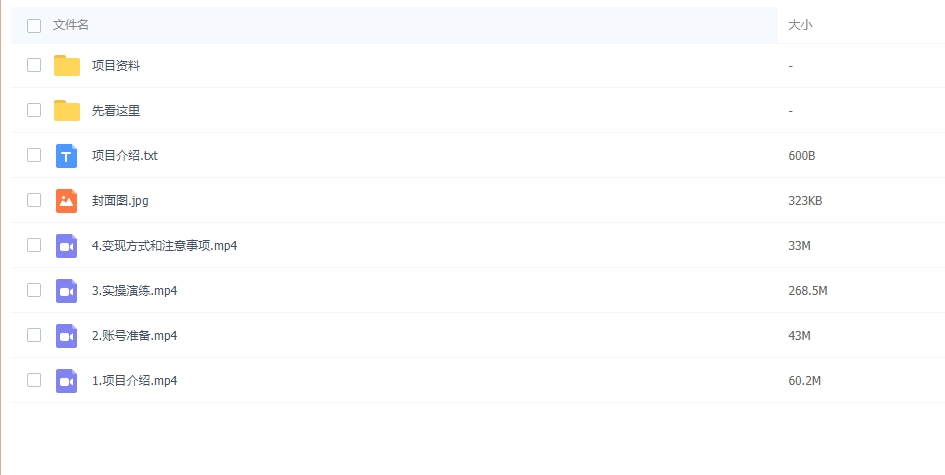The image size is (945, 475).
Task: Check the box beside 1.项目介绍.mp4
Action: (x=34, y=380)
